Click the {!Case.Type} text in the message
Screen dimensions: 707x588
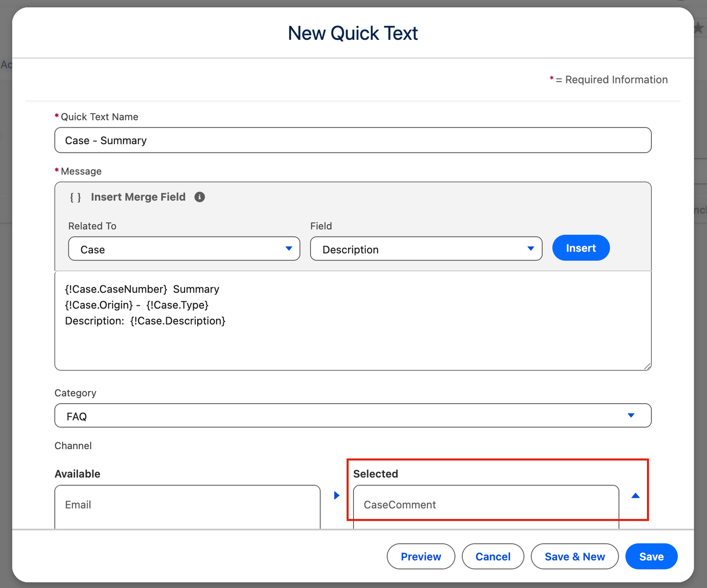click(177, 305)
